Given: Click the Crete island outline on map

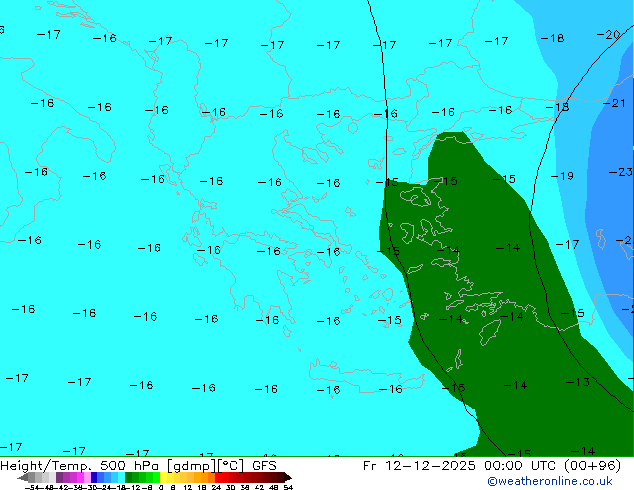Looking at the screenshot, I should 366,376.
